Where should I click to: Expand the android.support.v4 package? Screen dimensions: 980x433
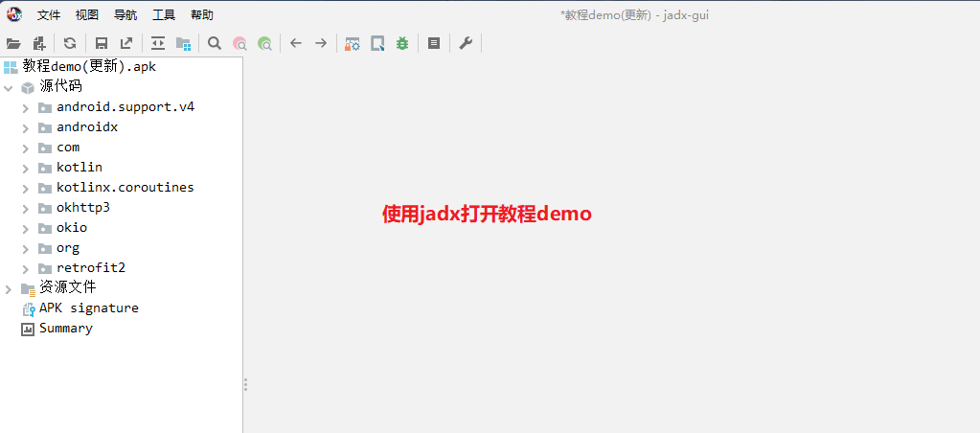click(26, 108)
